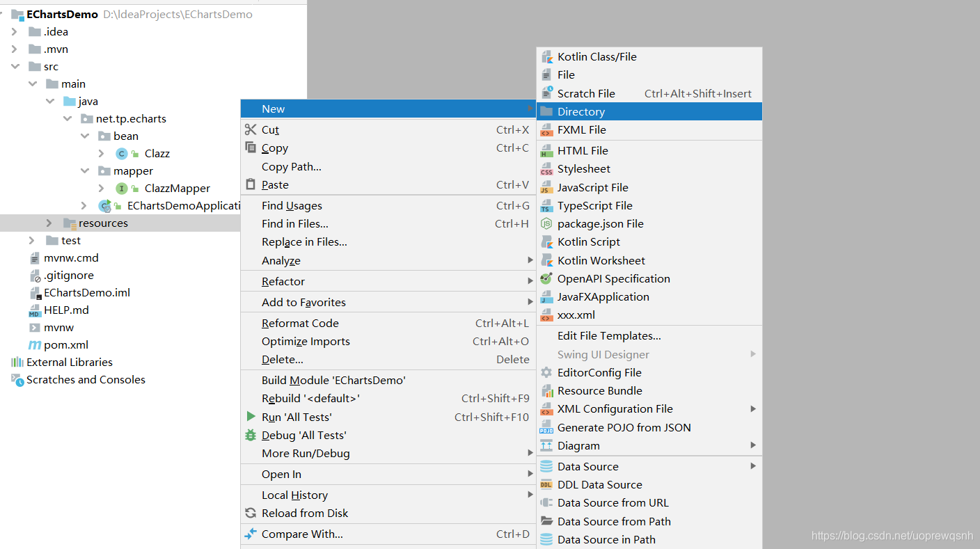The image size is (980, 549).
Task: Click the HTML File icon
Action: click(x=546, y=150)
